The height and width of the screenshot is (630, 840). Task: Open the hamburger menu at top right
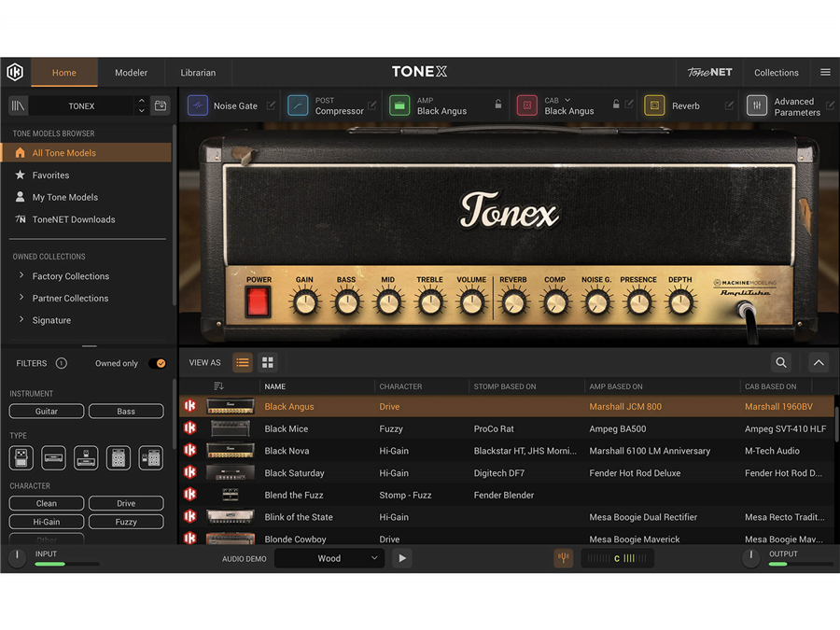point(825,73)
